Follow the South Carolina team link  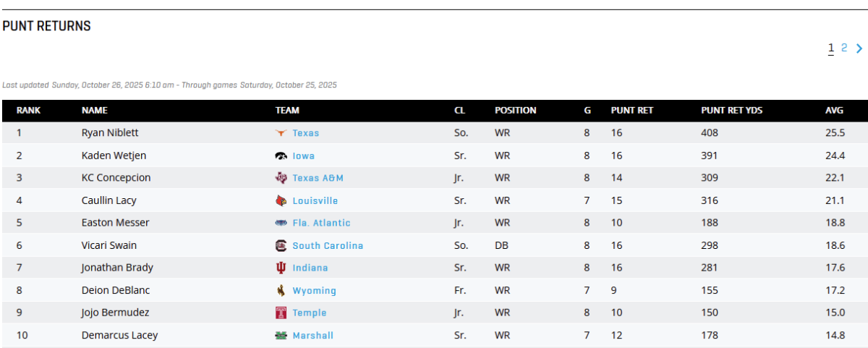point(328,245)
